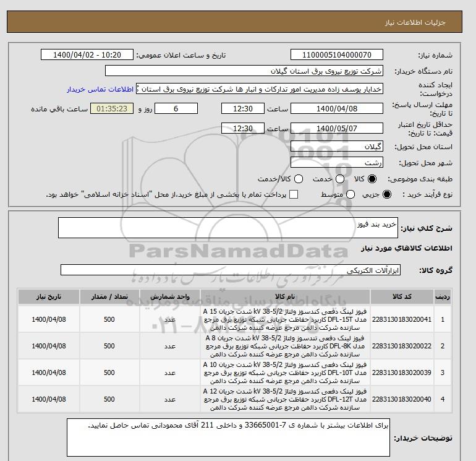
Task: Click product code 2283130183020039
Action: [402, 373]
